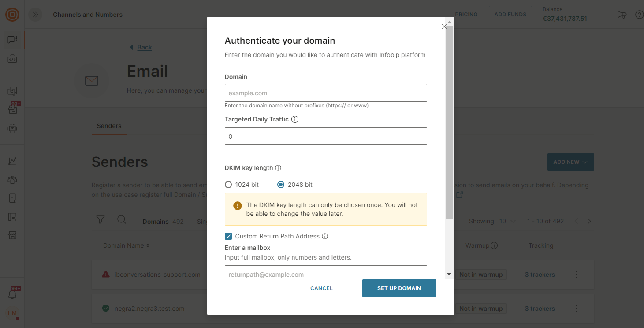644x328 pixels.
Task: Open the people sidebar icon
Action: [x=12, y=180]
